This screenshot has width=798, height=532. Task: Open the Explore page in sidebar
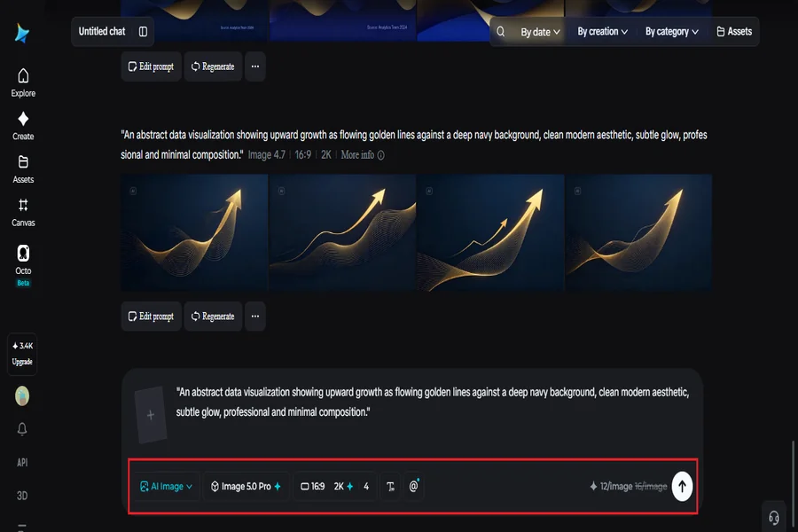[23, 82]
